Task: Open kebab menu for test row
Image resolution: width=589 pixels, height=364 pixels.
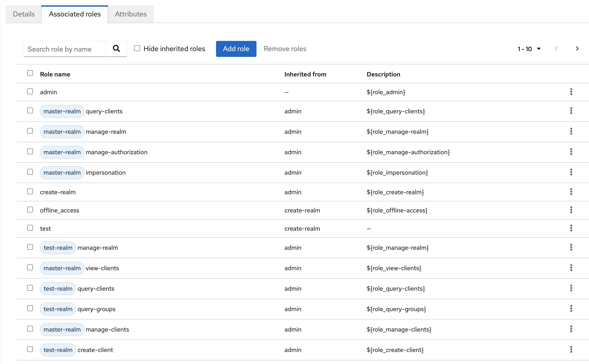Action: [571, 228]
